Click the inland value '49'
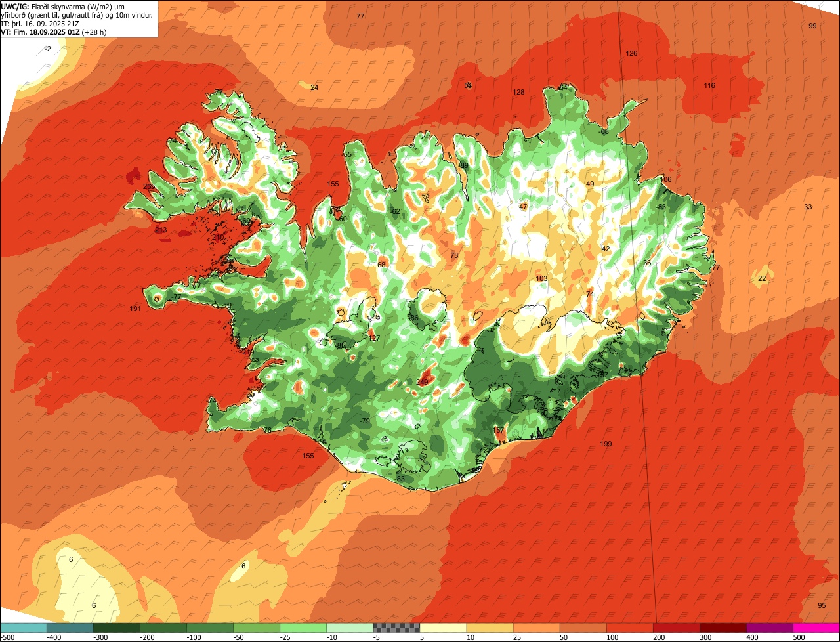Viewport: 840px width, 642px height. 590,184
